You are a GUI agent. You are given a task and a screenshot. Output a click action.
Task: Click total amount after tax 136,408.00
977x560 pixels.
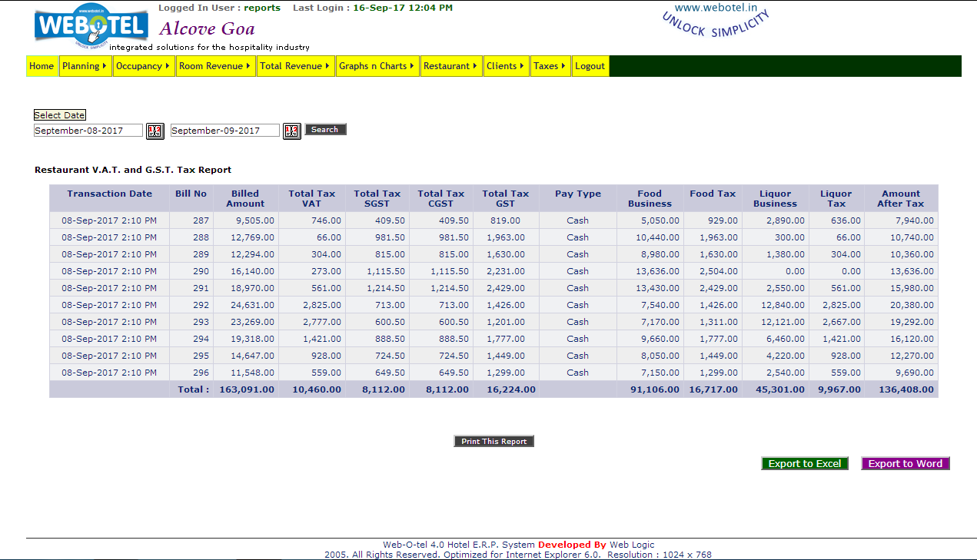point(907,389)
